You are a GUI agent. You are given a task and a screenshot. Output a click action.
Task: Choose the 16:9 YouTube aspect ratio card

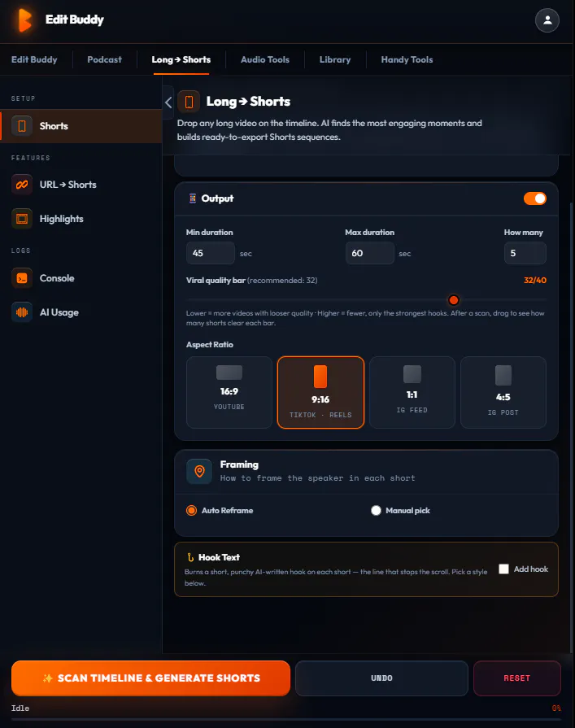pos(229,392)
